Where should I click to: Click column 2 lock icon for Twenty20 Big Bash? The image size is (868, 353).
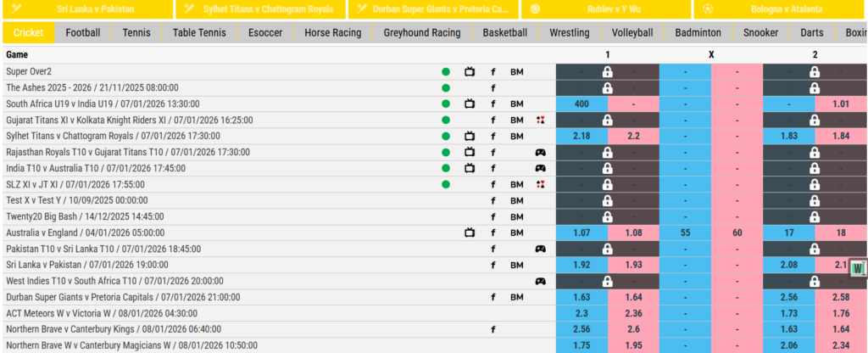coord(815,216)
